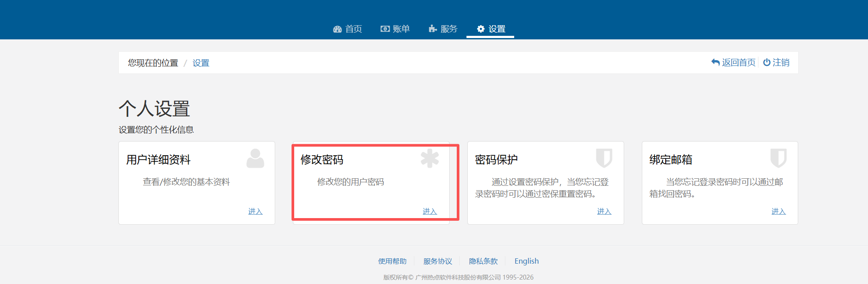Image resolution: width=868 pixels, height=284 pixels.
Task: Click the shield icon on 密码保护 card
Action: tap(604, 158)
